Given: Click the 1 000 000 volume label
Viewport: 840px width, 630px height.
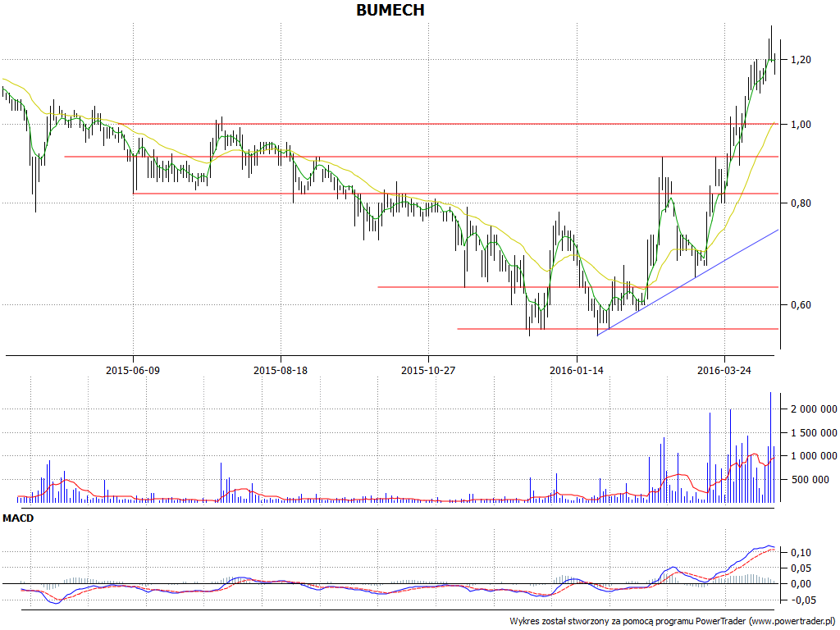Looking at the screenshot, I should pos(814,456).
